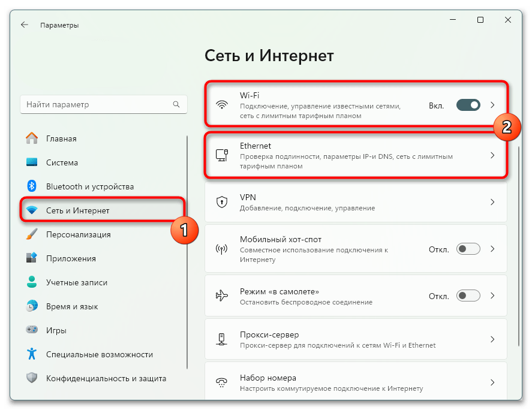This screenshot has height=410, width=532.
Task: Click the Главная home icon
Action: 32,138
